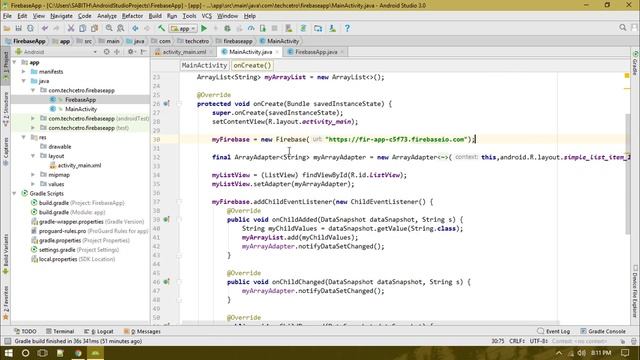Expand com.techcetro.firebaseapp (androidTest) package
640x360 pixels.
click(x=33, y=118)
